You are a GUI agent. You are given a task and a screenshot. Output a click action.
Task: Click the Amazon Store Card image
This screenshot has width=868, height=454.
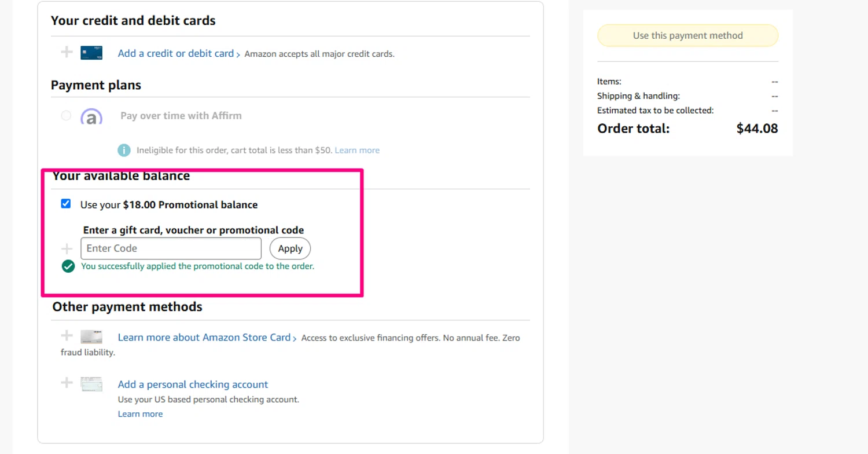(91, 337)
